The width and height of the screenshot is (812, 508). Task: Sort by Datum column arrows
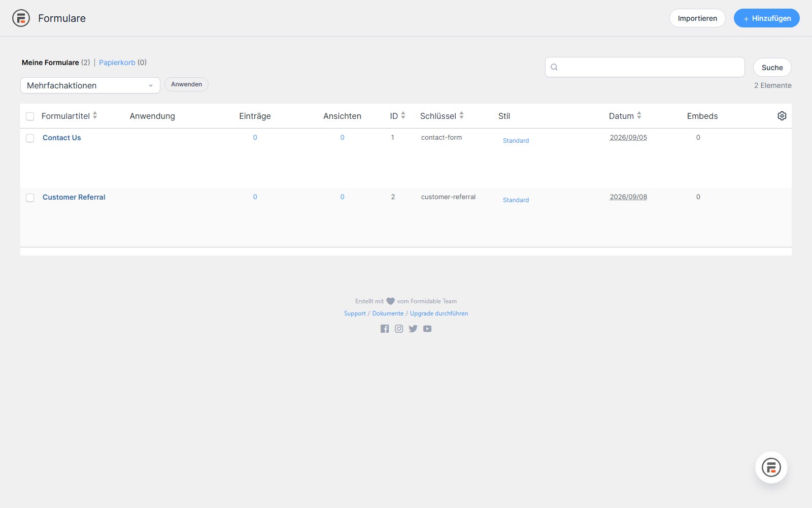639,115
